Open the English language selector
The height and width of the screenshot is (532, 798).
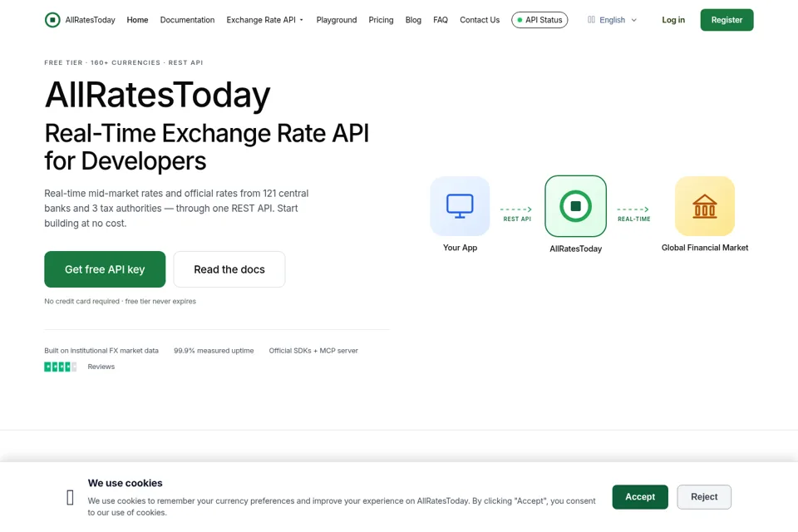pos(613,20)
